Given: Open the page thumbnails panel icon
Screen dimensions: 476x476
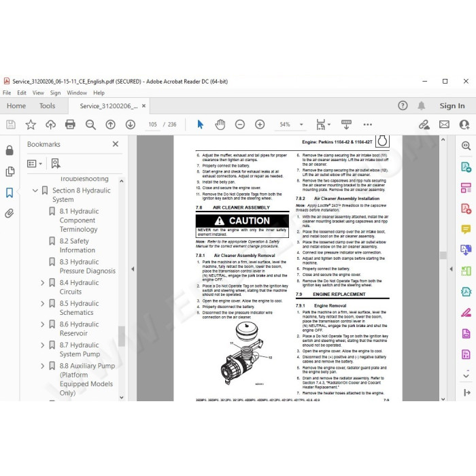Looking at the screenshot, I should pos(10,171).
